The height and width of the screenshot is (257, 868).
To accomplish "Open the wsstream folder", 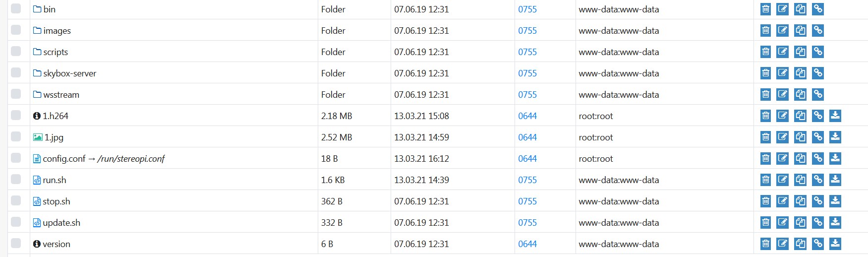I will [61, 95].
